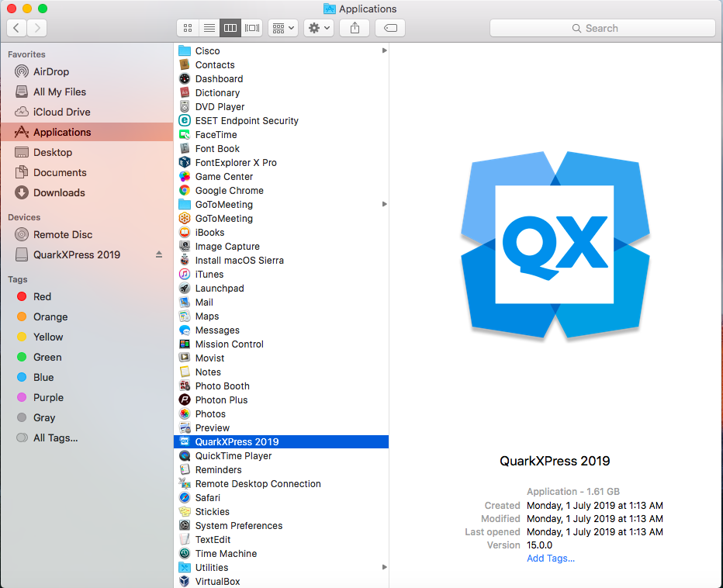This screenshot has height=588, width=723.
Task: Open the item arrangement dropdown
Action: pos(283,28)
